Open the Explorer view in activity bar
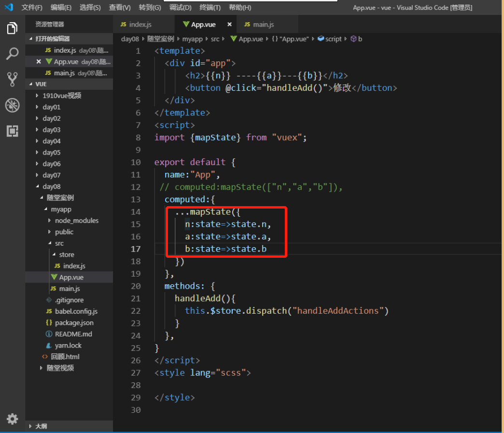This screenshot has height=433, width=504. 12,28
